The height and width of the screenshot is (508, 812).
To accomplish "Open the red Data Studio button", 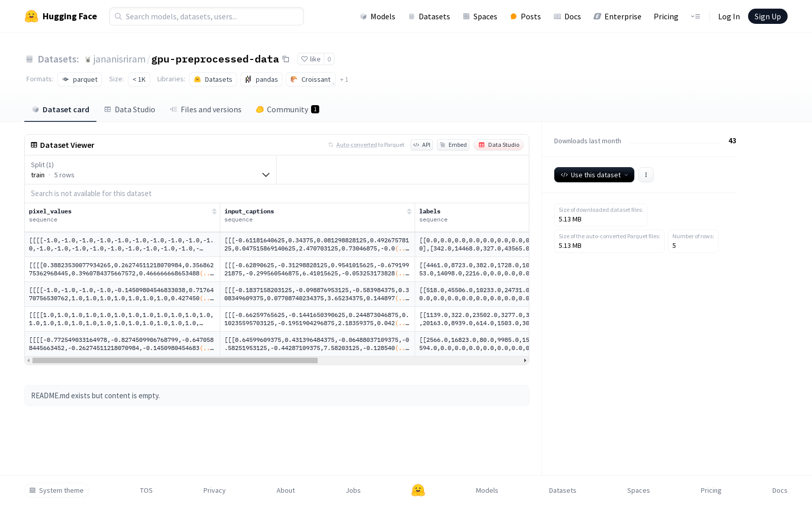I will coord(499,145).
